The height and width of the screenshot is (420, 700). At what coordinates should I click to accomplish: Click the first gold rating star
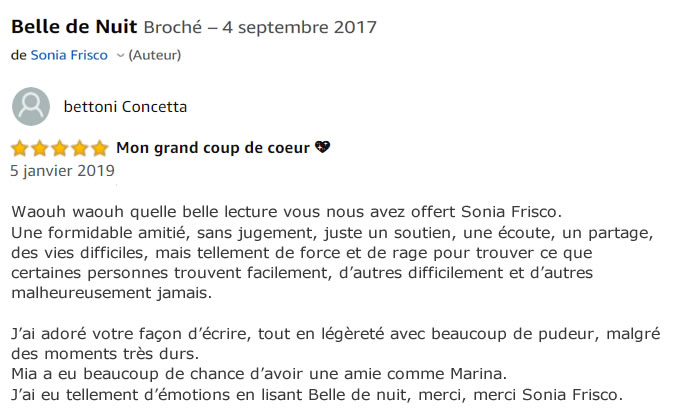point(20,148)
